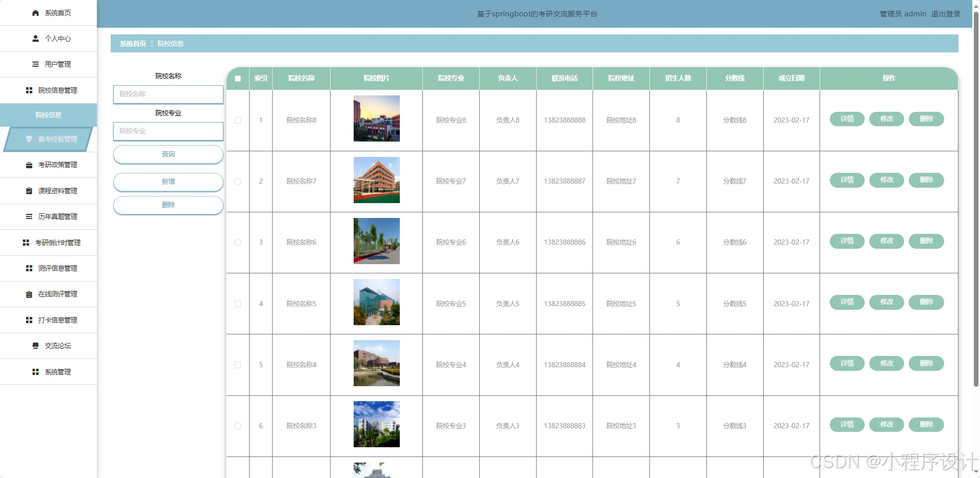Open school image thumbnail for 院校名称3
The image size is (980, 478).
[x=377, y=424]
